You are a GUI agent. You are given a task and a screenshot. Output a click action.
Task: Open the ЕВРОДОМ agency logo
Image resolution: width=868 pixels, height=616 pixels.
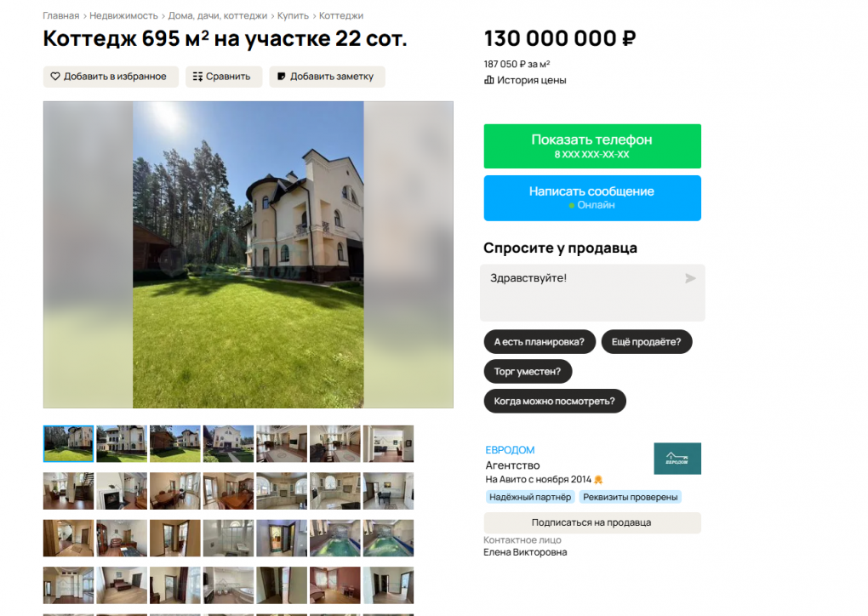tap(677, 459)
